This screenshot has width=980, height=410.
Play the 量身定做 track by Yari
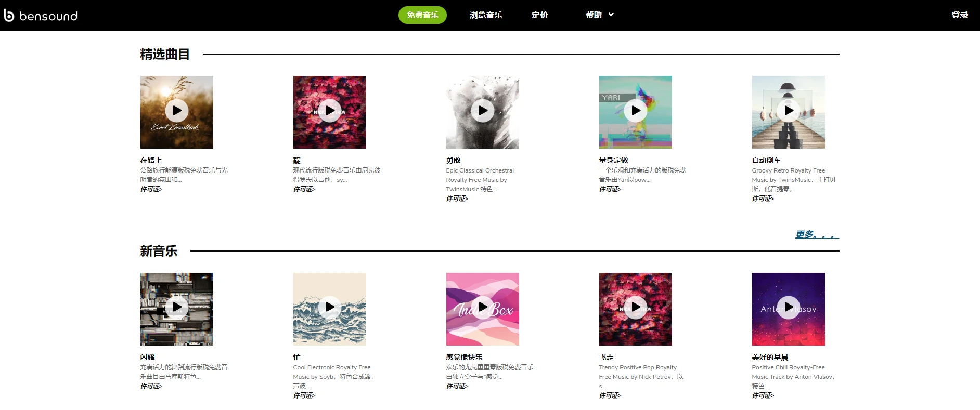[636, 111]
